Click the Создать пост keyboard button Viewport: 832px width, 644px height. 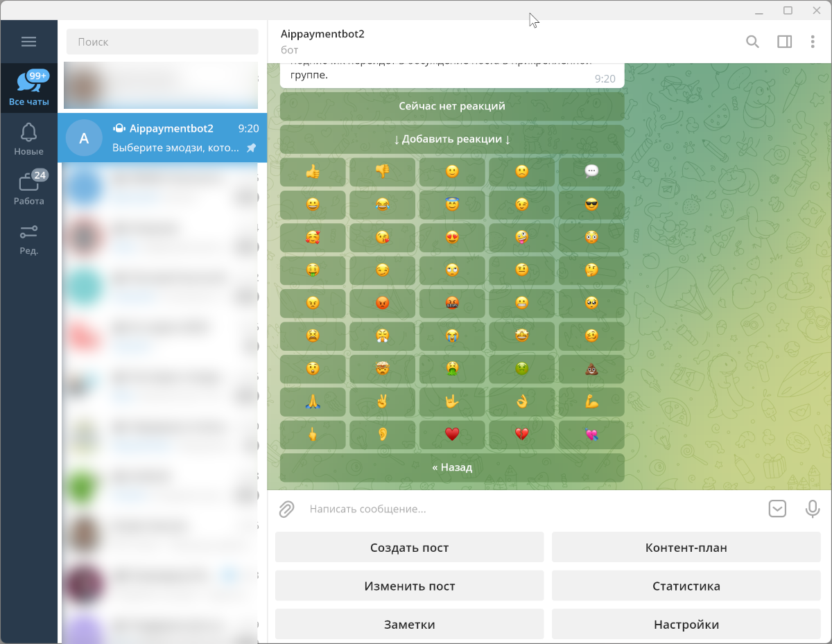(x=410, y=548)
